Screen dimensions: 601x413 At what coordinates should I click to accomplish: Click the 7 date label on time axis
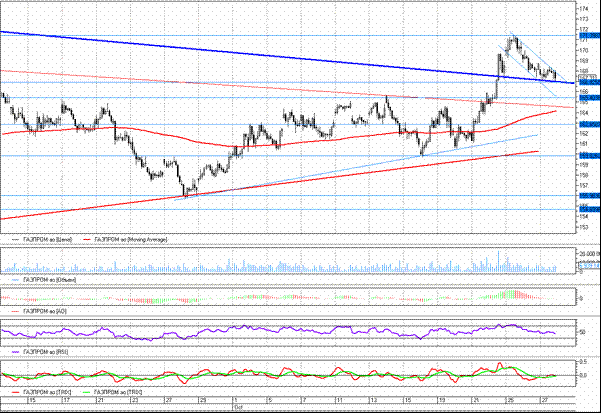pos(304,400)
